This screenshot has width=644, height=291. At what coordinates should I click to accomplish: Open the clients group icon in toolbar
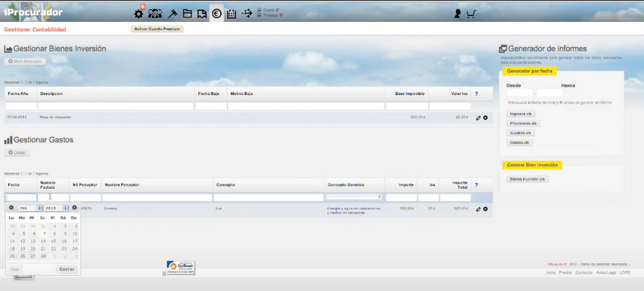pos(155,13)
